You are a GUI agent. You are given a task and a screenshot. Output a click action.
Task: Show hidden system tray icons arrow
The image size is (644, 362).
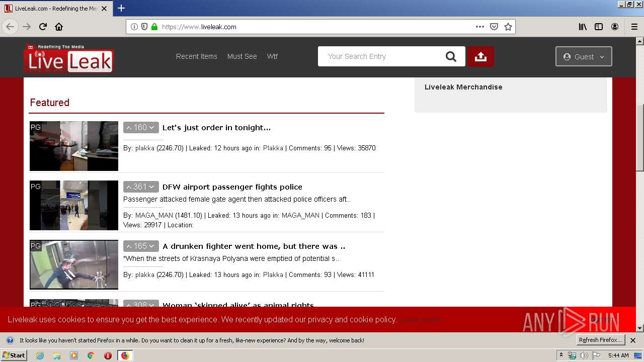[561, 355]
